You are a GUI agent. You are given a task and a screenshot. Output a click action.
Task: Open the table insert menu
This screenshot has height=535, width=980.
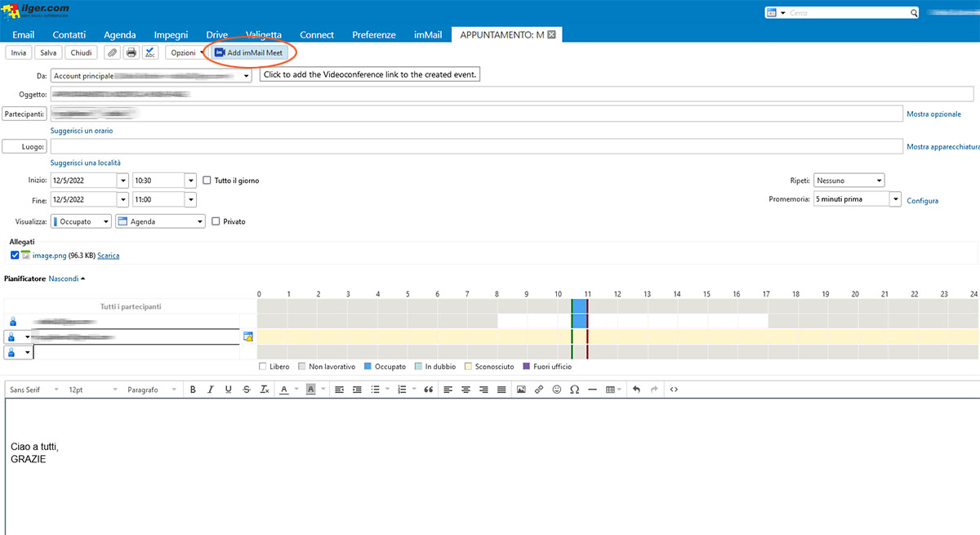point(612,390)
